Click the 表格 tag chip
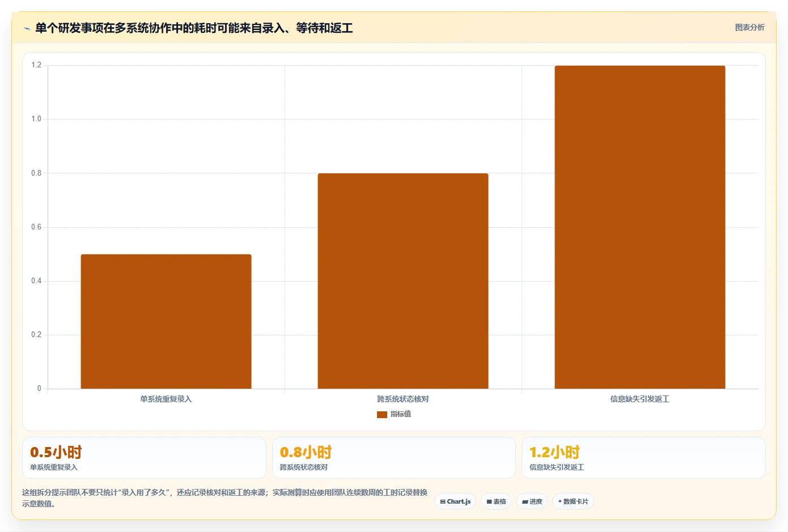The height and width of the screenshot is (532, 788). 496,501
